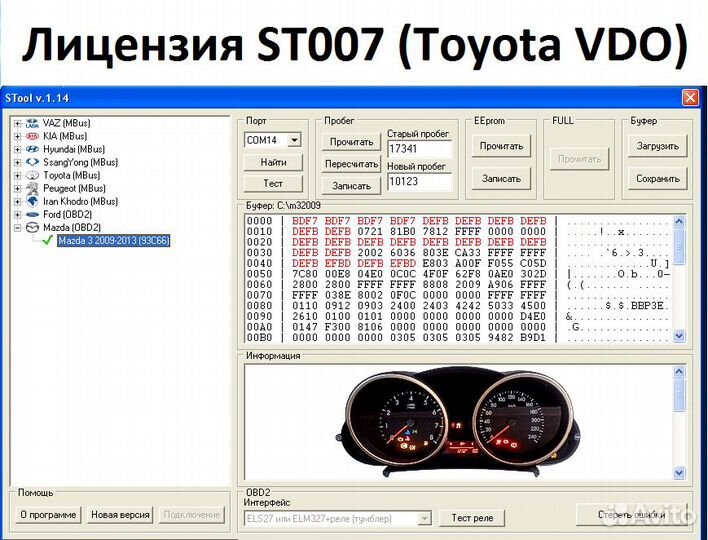
Task: Click the Hyundai brand logo icon
Action: point(32,149)
